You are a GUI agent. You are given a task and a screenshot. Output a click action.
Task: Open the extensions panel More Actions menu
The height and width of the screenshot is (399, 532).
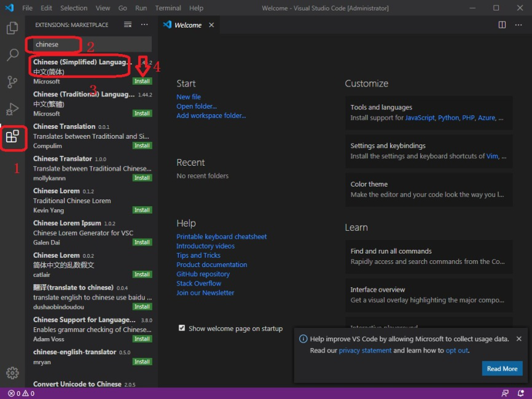pos(144,25)
